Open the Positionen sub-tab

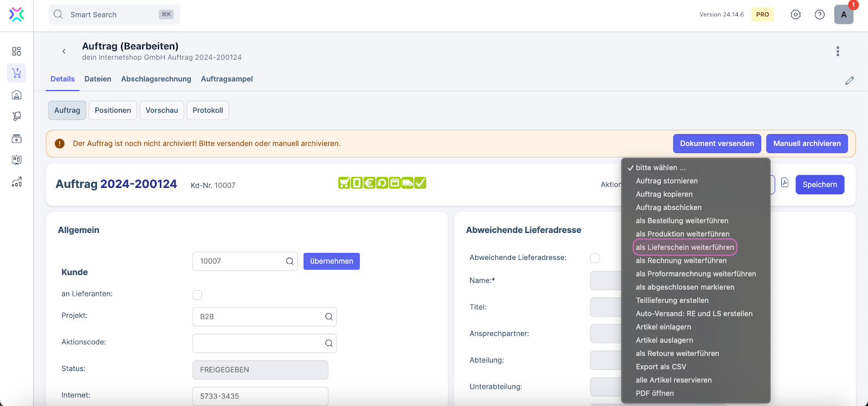point(113,110)
